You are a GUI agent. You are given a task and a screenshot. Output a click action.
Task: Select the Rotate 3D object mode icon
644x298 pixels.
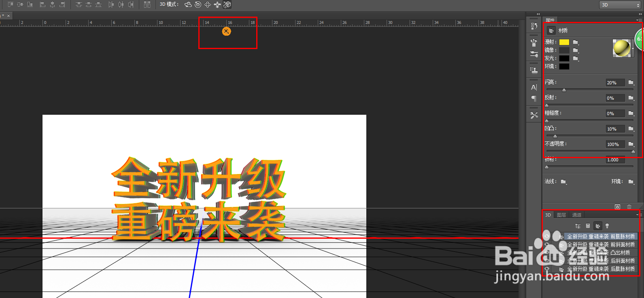[188, 4]
